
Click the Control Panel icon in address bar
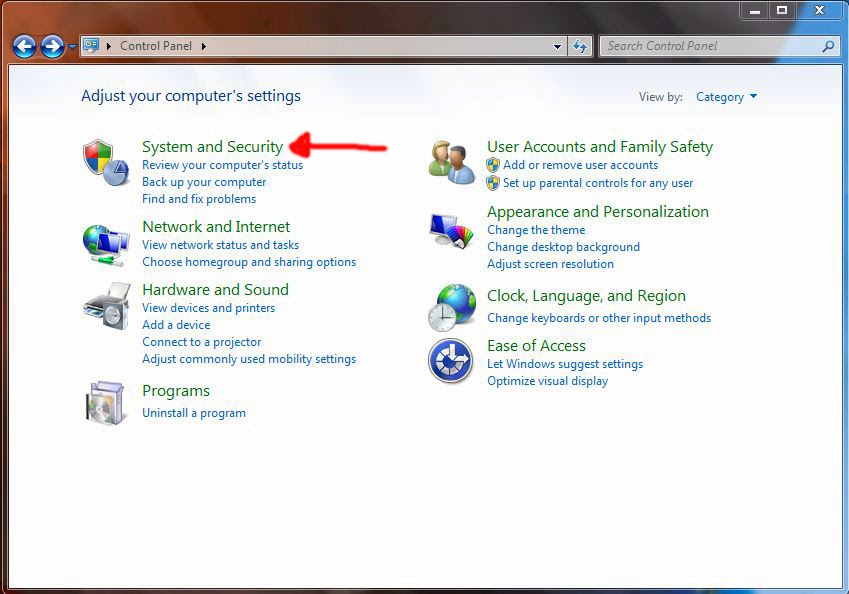(x=91, y=45)
